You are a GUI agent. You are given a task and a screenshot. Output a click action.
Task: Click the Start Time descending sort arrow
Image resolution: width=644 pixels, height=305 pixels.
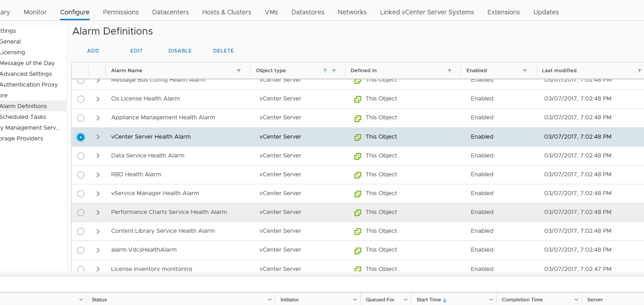tap(445, 299)
